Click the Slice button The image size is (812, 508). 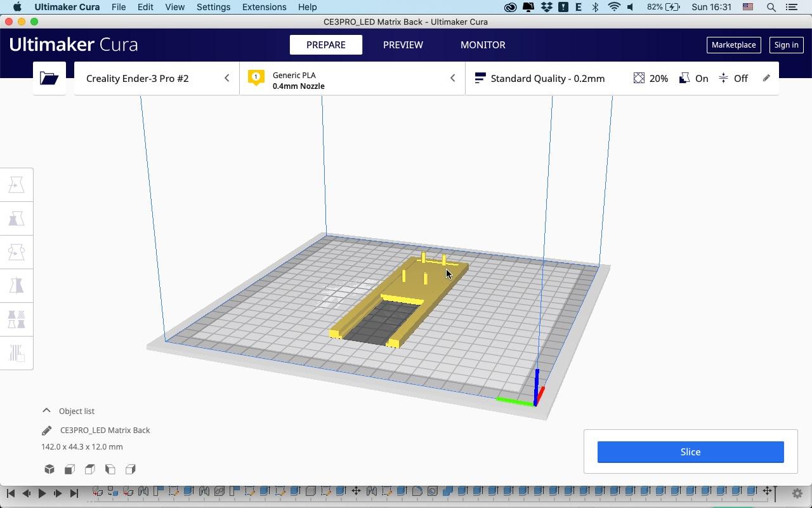(690, 452)
